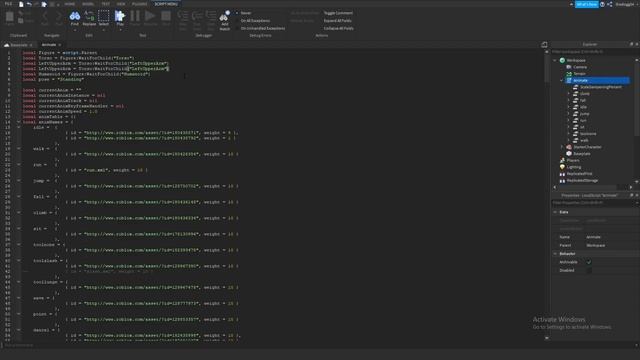Click the Expand All Folds action
Screen dimensions: 640x360
337,21
